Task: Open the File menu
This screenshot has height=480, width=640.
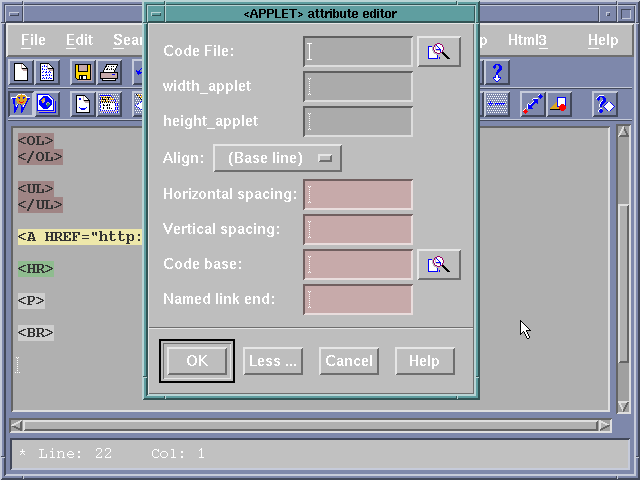Action: coord(33,40)
